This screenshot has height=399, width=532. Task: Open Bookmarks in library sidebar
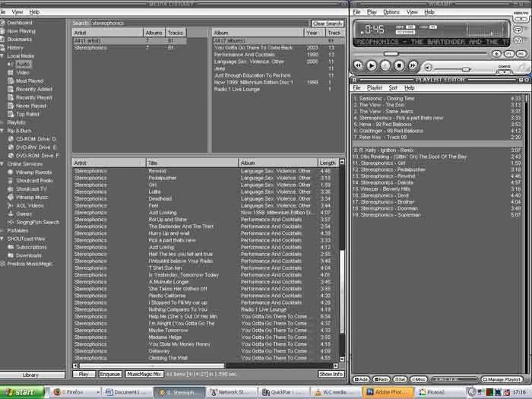point(19,40)
